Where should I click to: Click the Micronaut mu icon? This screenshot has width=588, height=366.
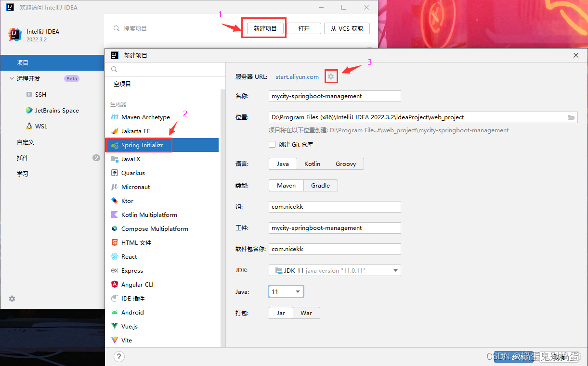pos(115,187)
